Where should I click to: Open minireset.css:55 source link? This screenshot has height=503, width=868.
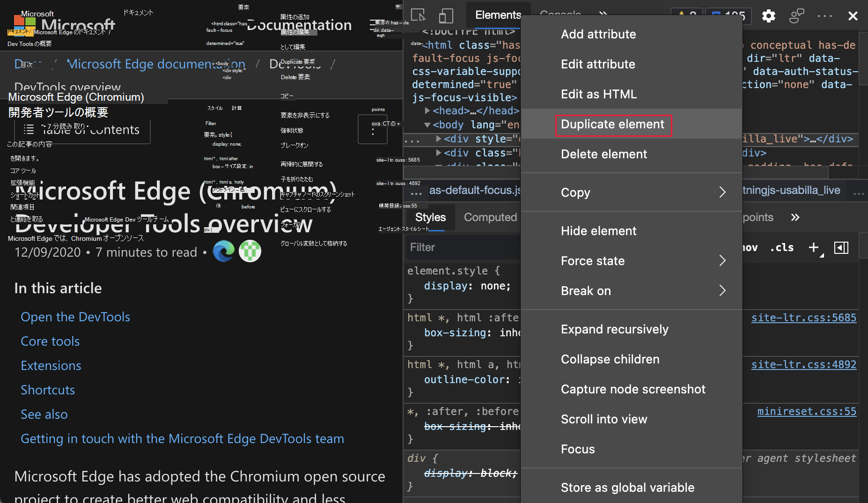click(807, 411)
